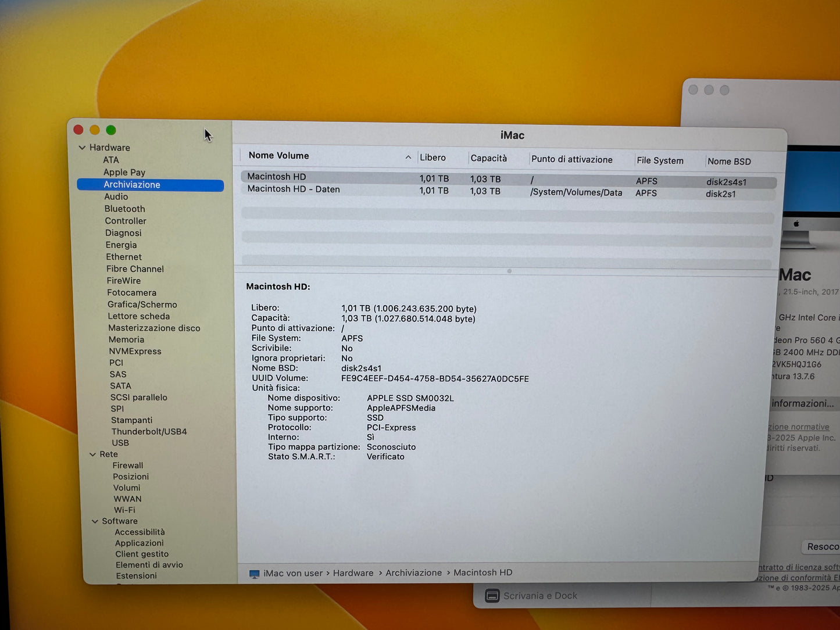Select the Macintosh HD - Daten volume row
The image size is (840, 630).
294,189
